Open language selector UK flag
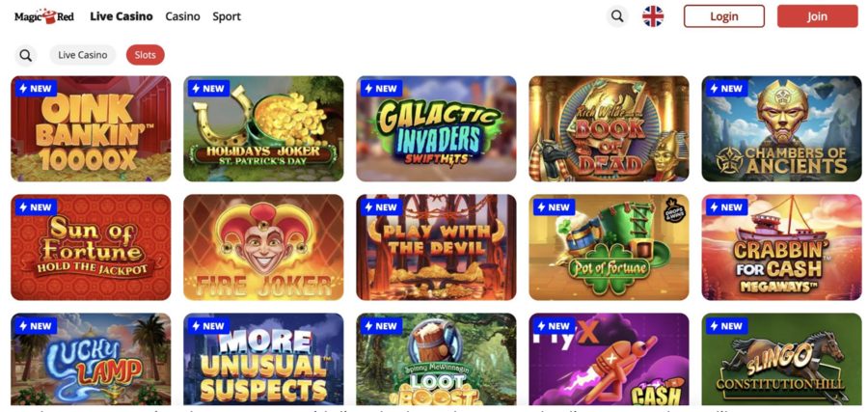 click(x=653, y=16)
